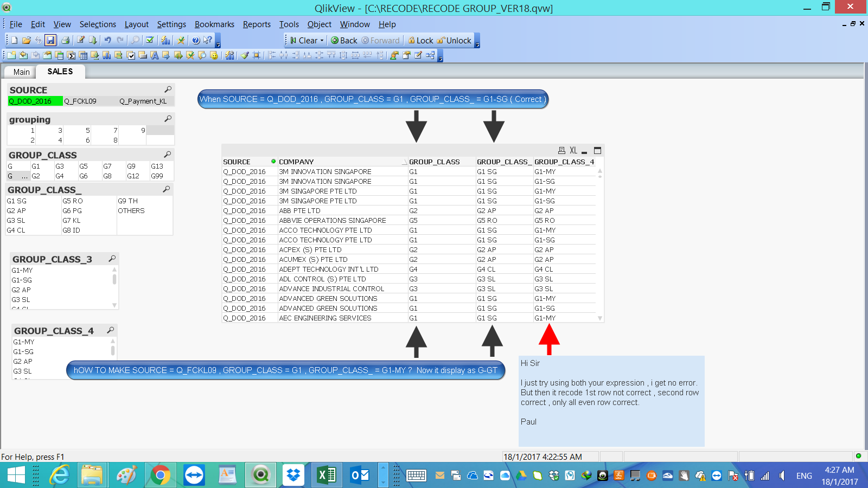Screen dimensions: 868x488
Task: Select Q_FCKL09 in SOURCE list box
Action: pos(91,101)
